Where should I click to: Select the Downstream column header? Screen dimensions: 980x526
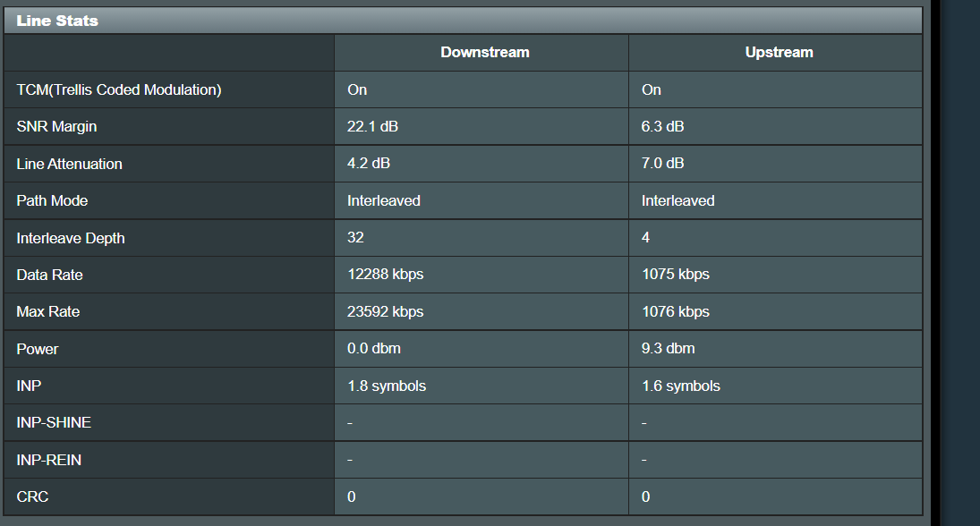tap(484, 53)
